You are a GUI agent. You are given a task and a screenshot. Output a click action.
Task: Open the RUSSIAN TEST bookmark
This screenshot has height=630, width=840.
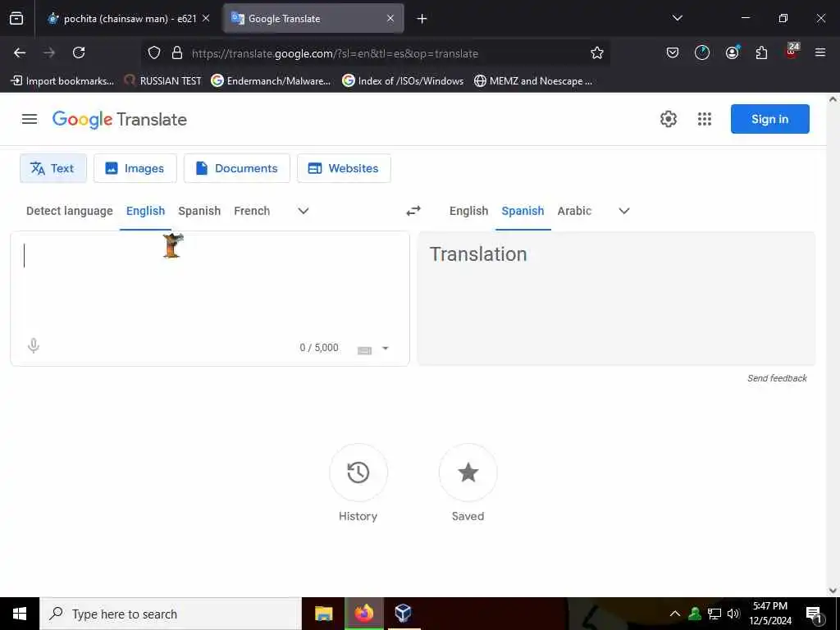(163, 81)
